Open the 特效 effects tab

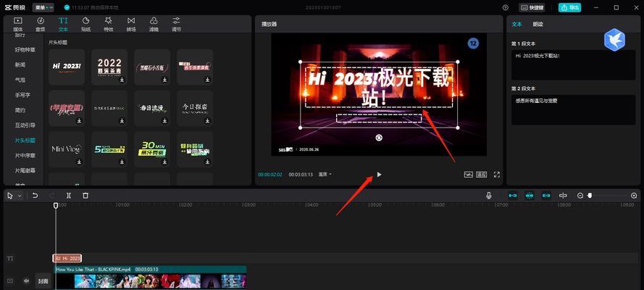[x=108, y=24]
